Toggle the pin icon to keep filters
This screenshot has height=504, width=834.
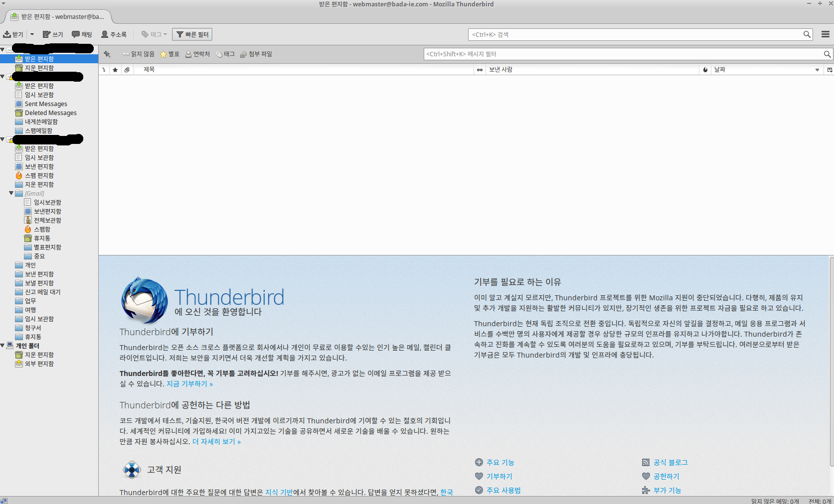click(x=107, y=54)
